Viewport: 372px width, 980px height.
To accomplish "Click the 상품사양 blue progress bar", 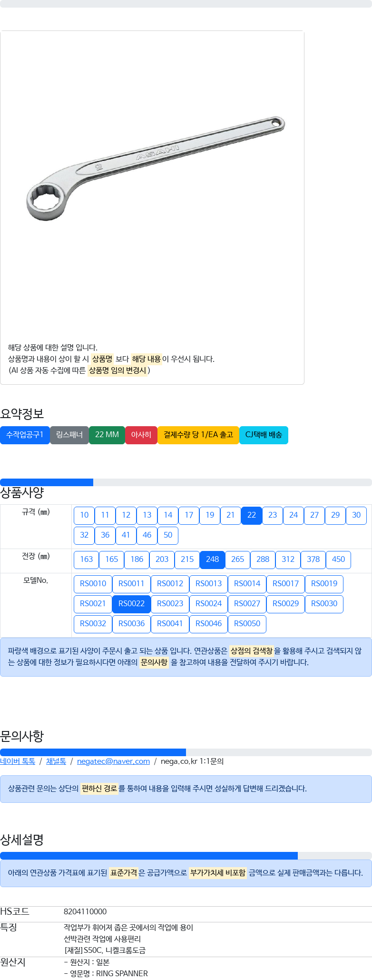I will coord(47,482).
